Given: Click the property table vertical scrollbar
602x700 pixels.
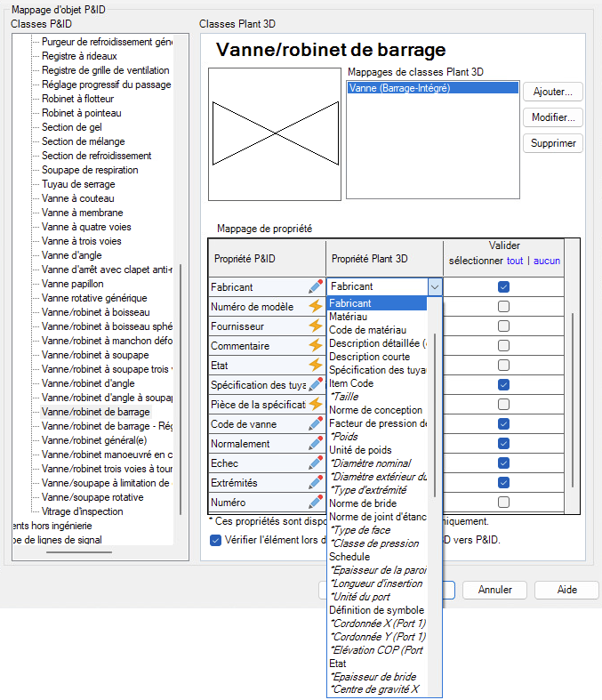Looking at the screenshot, I should (x=572, y=399).
